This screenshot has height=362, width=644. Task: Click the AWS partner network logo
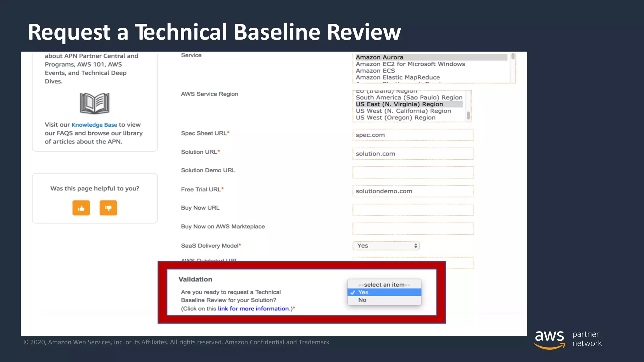[568, 339]
